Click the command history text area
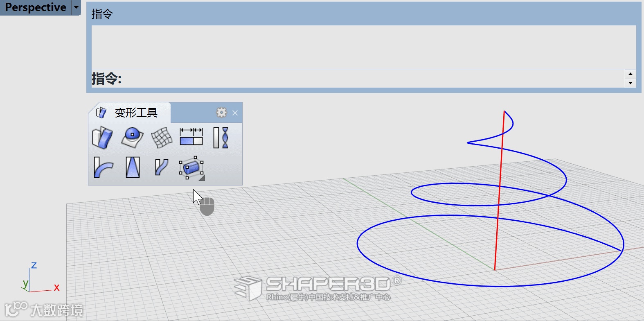 pyautogui.click(x=364, y=47)
